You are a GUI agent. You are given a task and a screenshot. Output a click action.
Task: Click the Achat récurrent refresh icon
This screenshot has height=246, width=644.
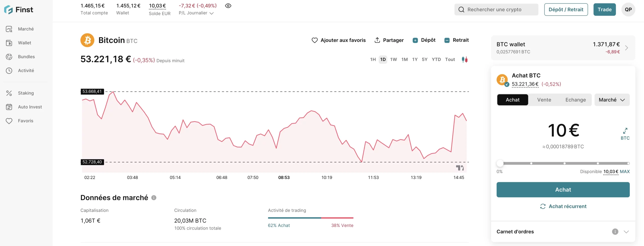click(x=543, y=206)
